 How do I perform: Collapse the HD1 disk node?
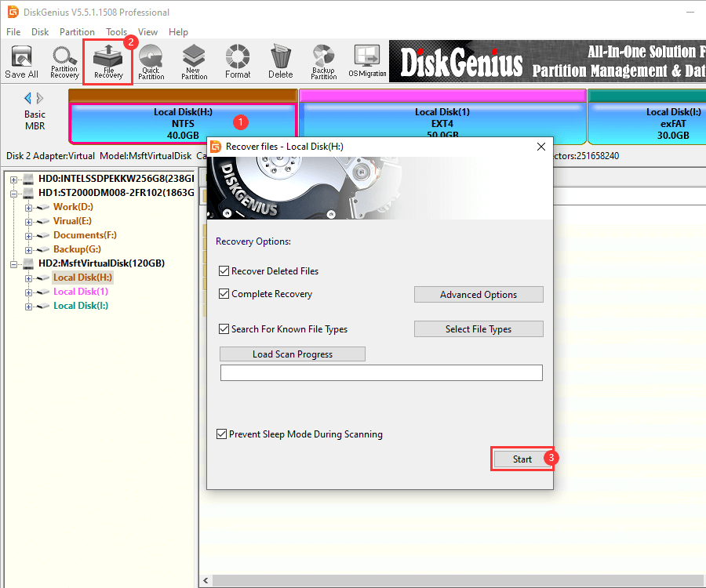[x=13, y=194]
